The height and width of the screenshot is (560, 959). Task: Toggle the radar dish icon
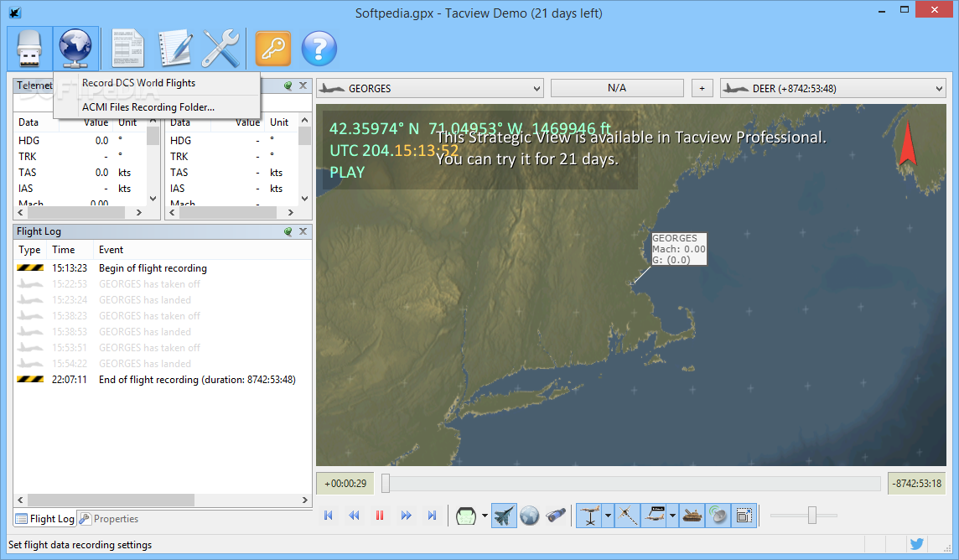coord(718,516)
